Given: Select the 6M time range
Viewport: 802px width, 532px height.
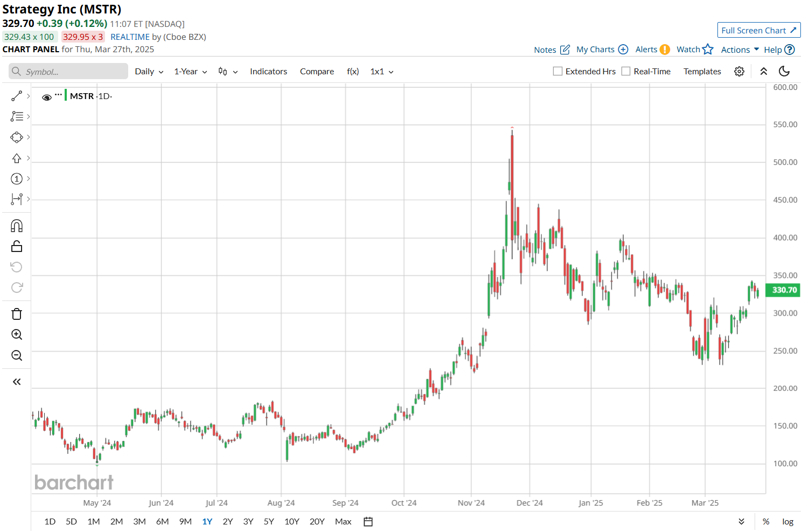Looking at the screenshot, I should tap(163, 522).
